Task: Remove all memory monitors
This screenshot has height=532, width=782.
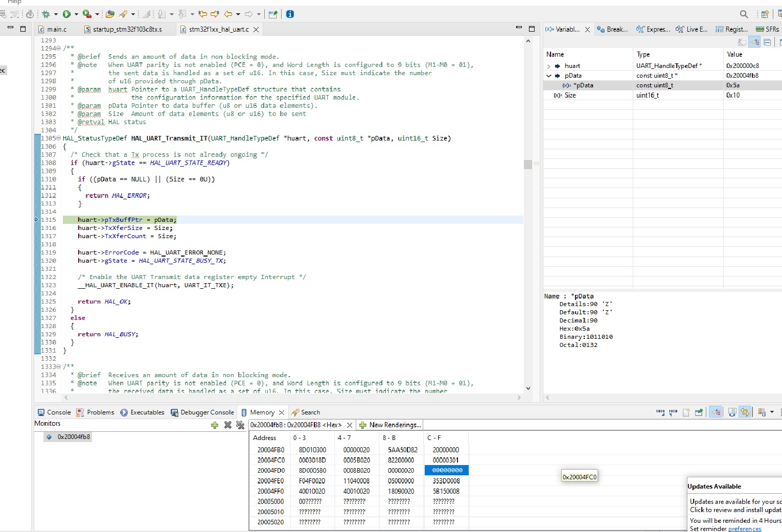Action: 240,425
